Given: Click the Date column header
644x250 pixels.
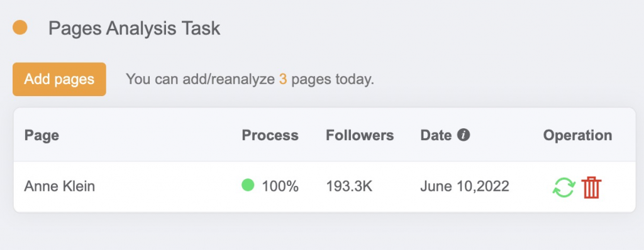Looking at the screenshot, I should [436, 135].
